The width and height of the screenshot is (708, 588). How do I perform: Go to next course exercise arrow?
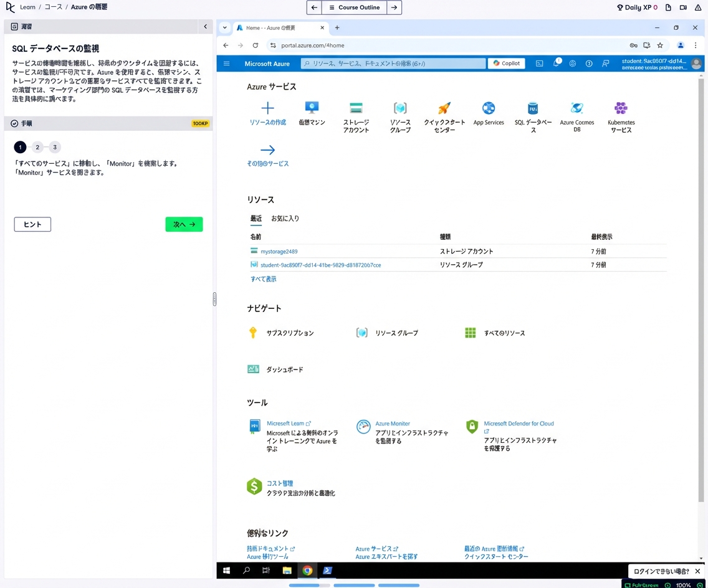coord(394,7)
